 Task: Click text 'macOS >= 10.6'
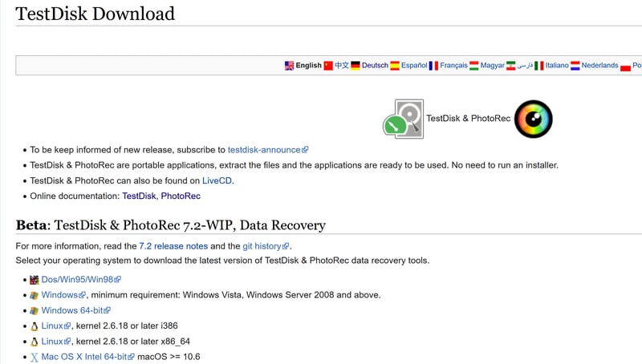tap(169, 357)
